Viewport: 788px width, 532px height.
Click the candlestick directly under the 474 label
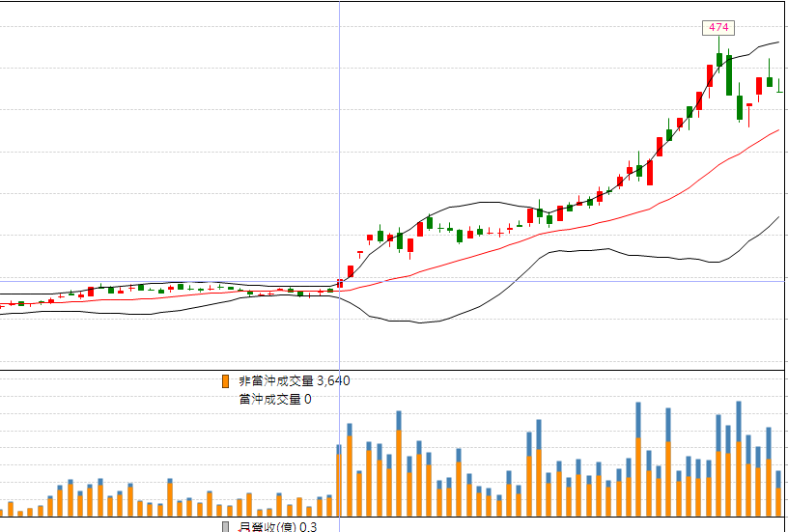(x=719, y=58)
